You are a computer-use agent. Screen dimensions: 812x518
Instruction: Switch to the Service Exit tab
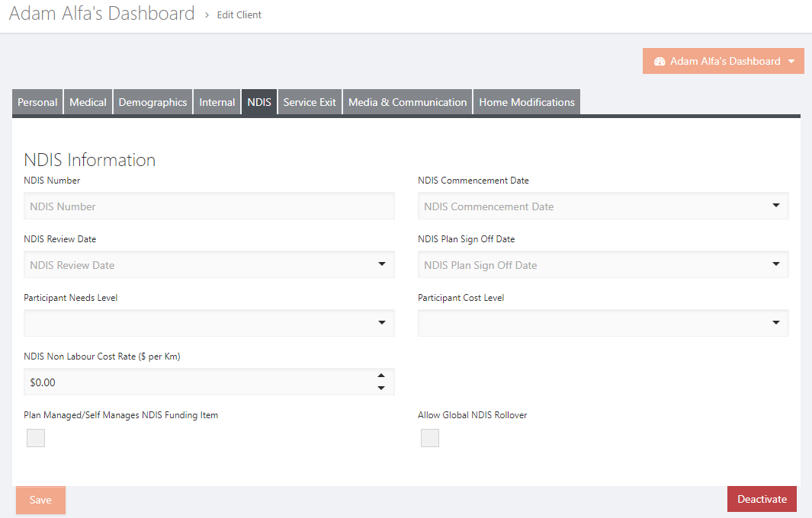click(310, 102)
